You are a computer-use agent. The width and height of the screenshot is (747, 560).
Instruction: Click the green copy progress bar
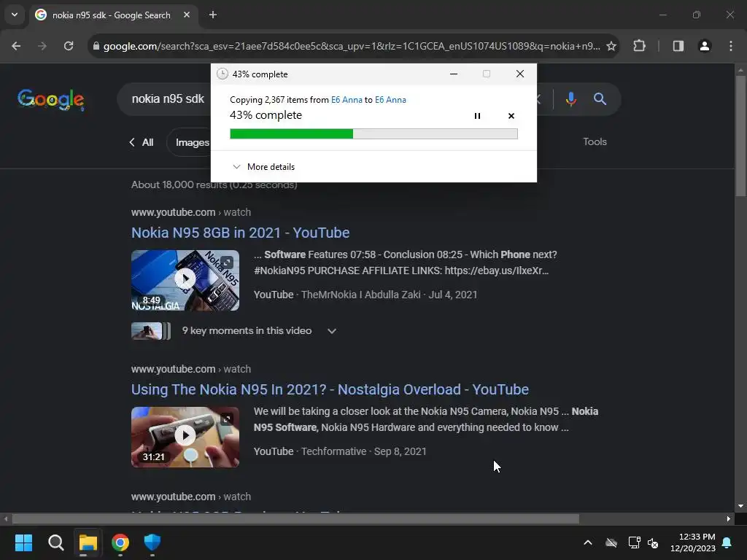[x=373, y=134]
